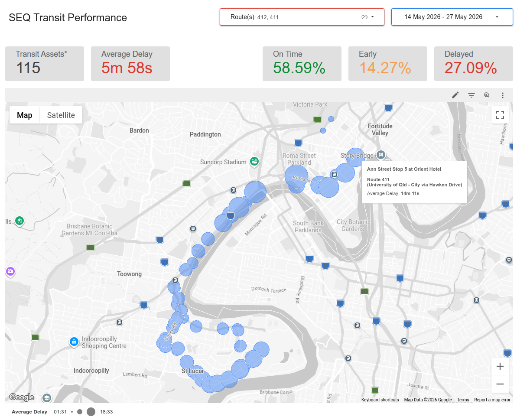Click the Google logo on map
Screen dimensions: 517x420
(22, 397)
